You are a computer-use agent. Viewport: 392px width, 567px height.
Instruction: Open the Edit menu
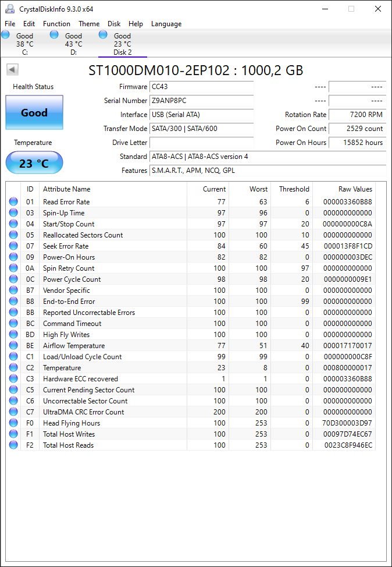coord(29,24)
